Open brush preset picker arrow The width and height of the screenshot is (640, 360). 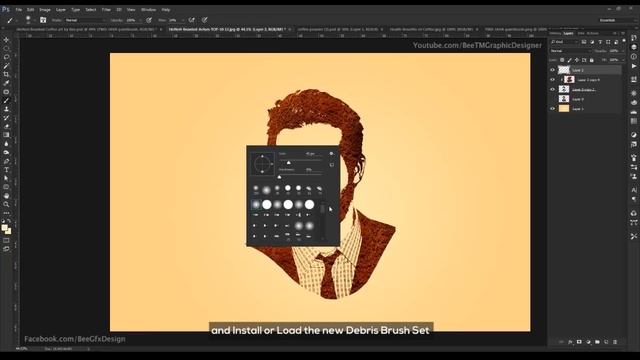(x=34, y=20)
